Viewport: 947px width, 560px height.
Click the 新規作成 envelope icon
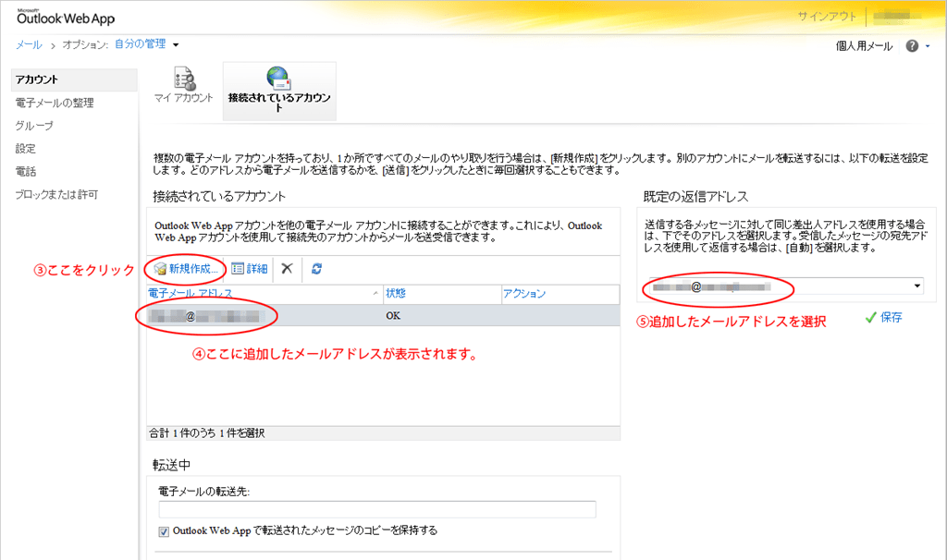160,269
